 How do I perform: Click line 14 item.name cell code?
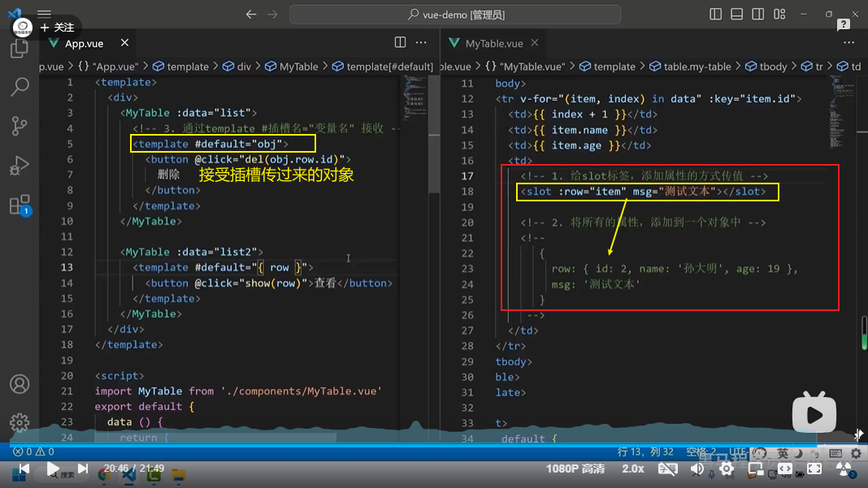coord(583,130)
